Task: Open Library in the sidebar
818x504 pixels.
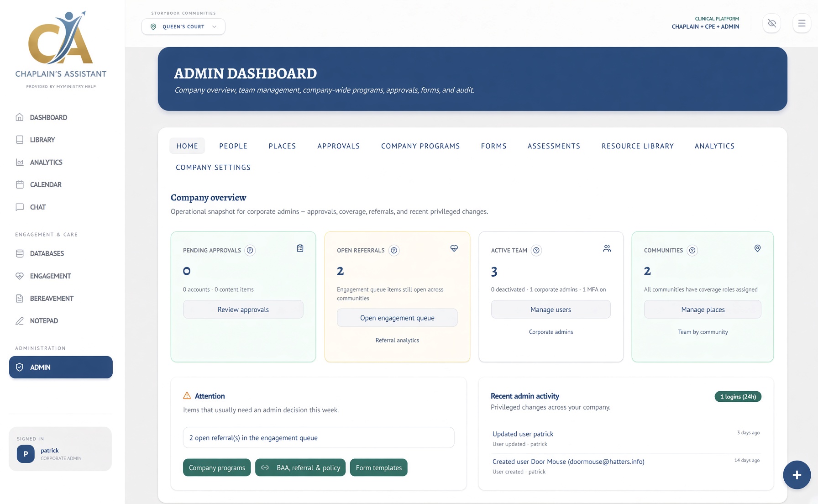Action: (x=61, y=140)
